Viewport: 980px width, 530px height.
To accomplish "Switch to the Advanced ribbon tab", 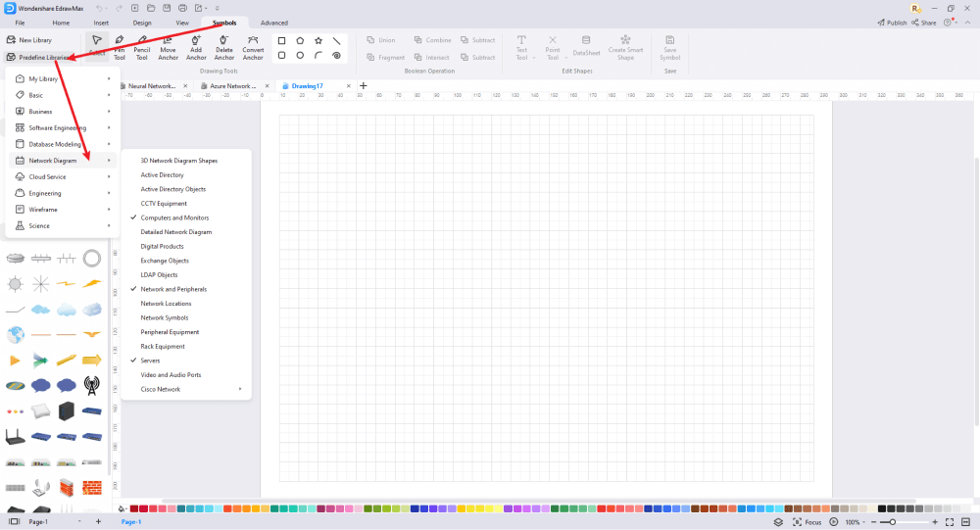I will (273, 23).
